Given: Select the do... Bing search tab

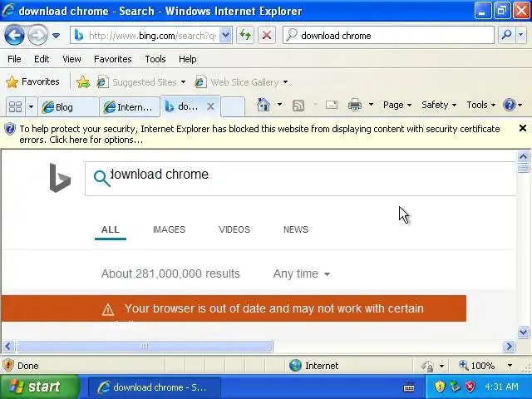Looking at the screenshot, I should [x=183, y=106].
